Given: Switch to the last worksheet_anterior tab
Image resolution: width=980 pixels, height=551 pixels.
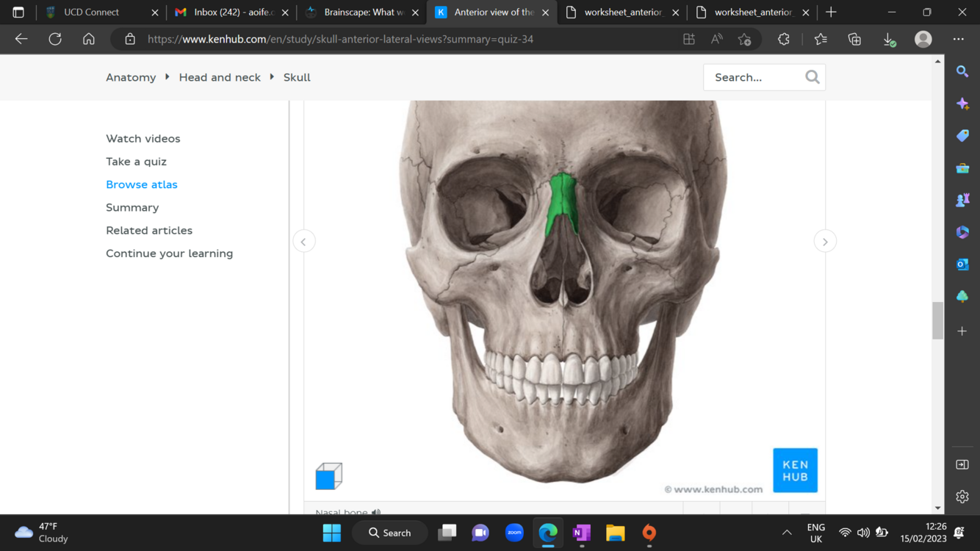Looking at the screenshot, I should click(753, 12).
